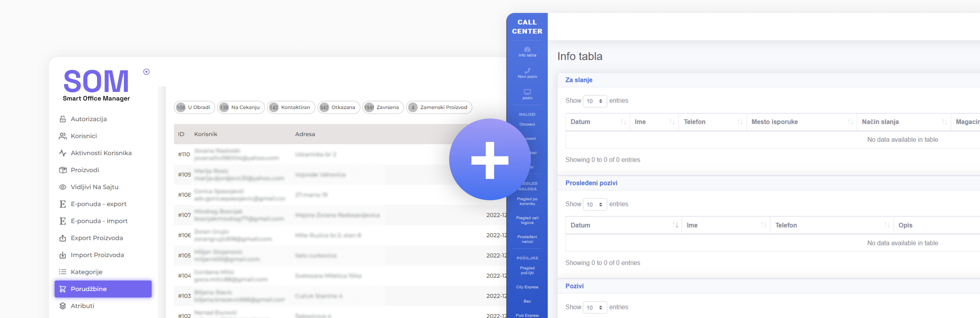
Task: Filter orders by U Obradi status
Action: (x=194, y=107)
